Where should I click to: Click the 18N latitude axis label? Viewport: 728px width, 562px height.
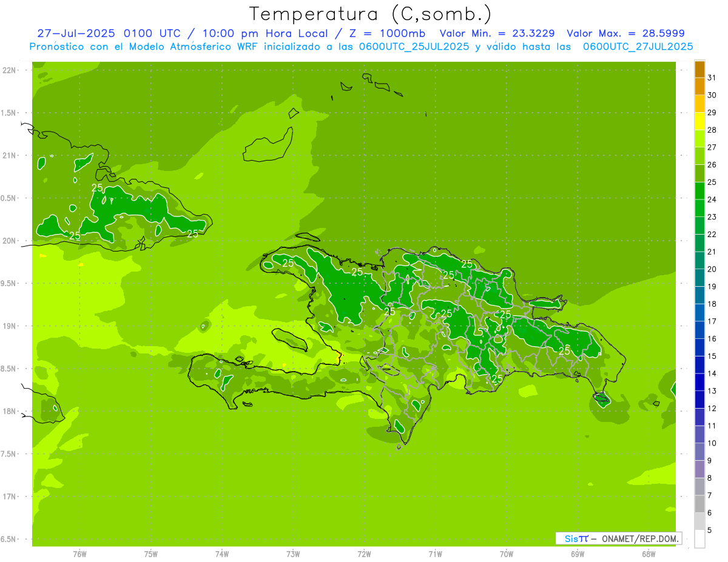click(x=10, y=411)
